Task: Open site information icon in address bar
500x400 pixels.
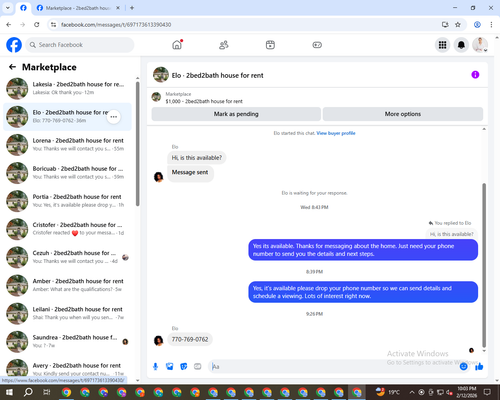Action: pyautogui.click(x=53, y=25)
